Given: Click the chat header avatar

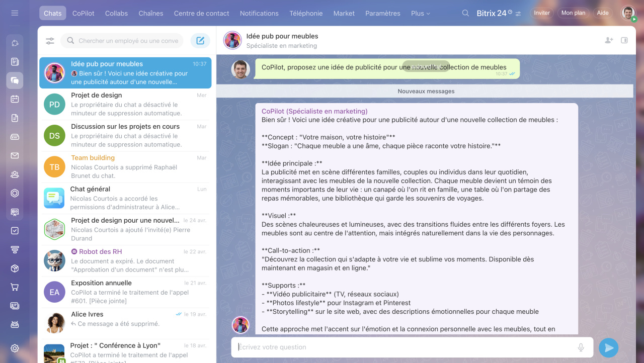Looking at the screenshot, I should click(x=232, y=40).
